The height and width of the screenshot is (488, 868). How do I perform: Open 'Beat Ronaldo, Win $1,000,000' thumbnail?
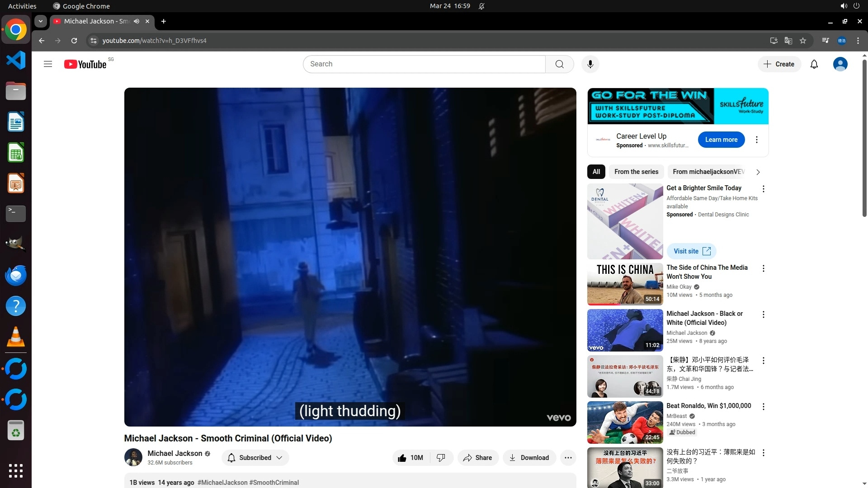point(625,422)
